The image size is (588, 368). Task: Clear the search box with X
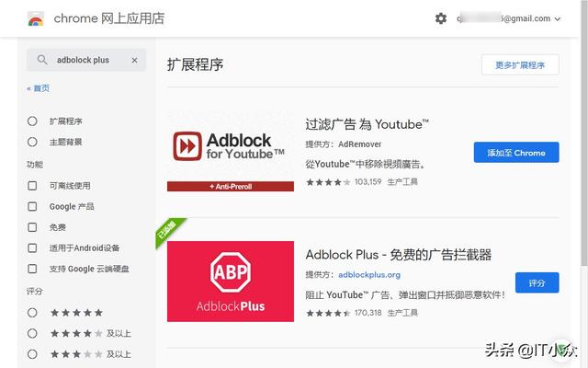coord(135,60)
